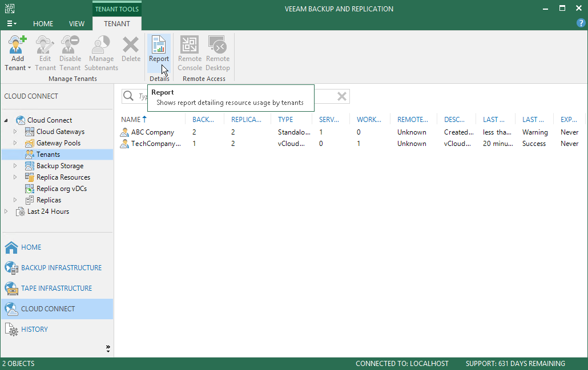Expand the Backup Storage node
This screenshot has height=370, width=588.
click(15, 165)
